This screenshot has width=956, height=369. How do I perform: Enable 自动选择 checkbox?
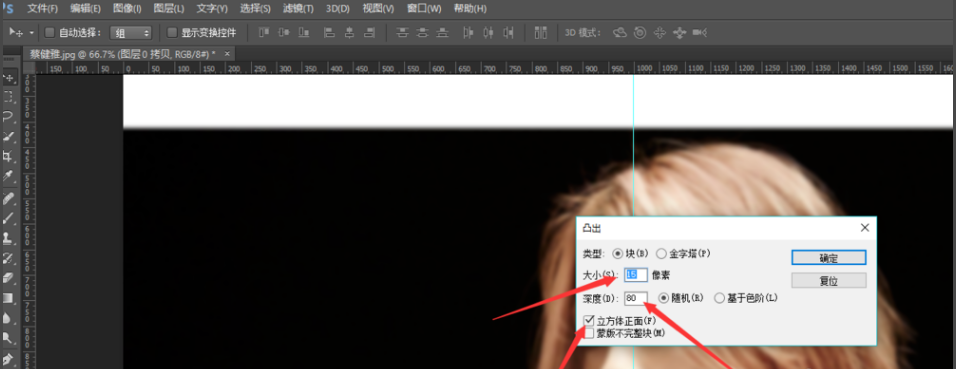tap(50, 32)
